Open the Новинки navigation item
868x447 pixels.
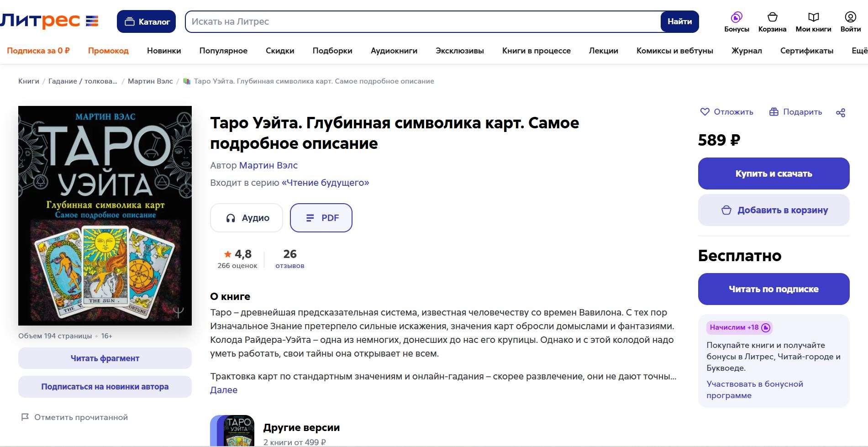pyautogui.click(x=164, y=51)
